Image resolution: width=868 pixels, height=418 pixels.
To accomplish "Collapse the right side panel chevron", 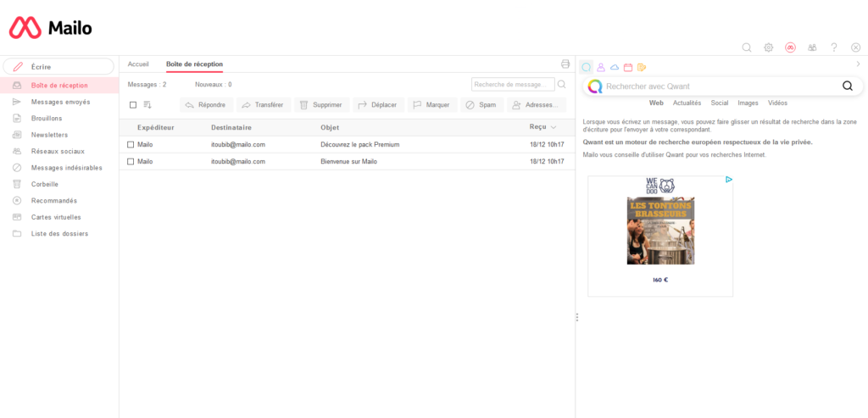I will pos(859,64).
